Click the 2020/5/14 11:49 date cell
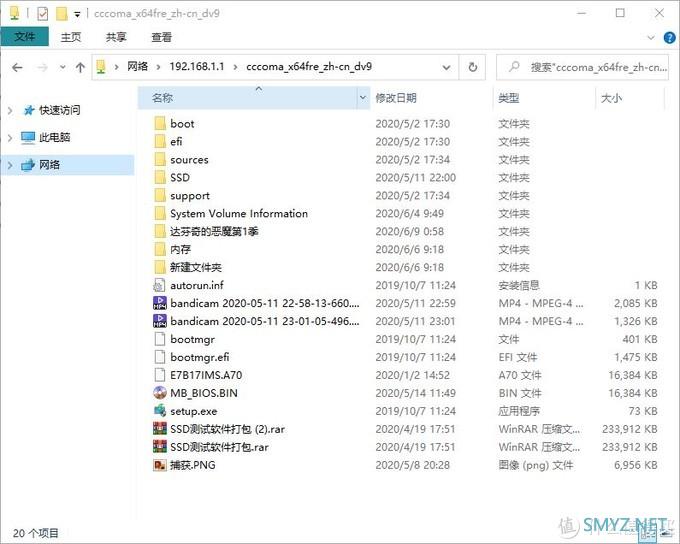Viewport: 680px width, 544px height. (x=415, y=393)
